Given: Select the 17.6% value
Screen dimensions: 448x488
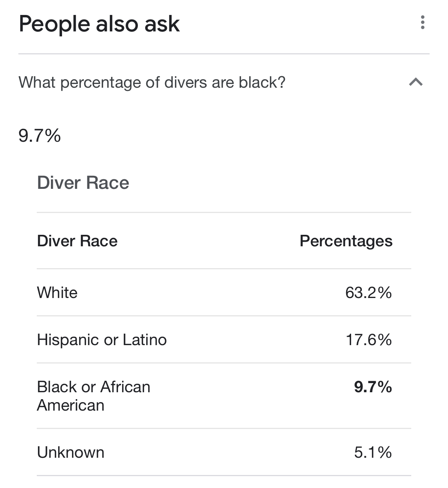Looking at the screenshot, I should [x=369, y=340].
